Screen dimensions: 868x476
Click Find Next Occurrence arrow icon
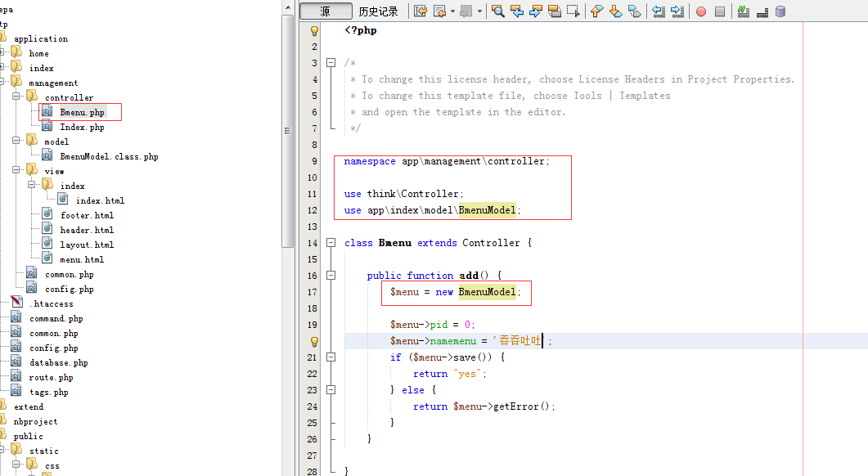coord(536,11)
